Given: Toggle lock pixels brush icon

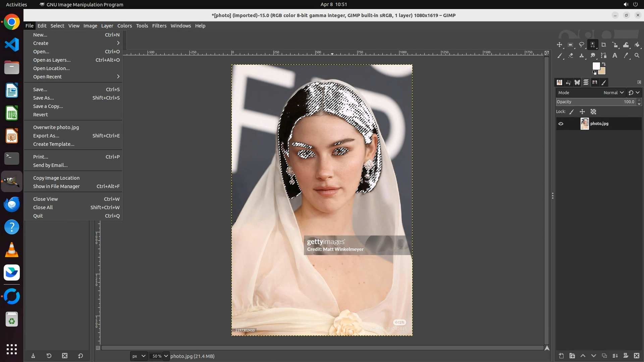Looking at the screenshot, I should (572, 112).
